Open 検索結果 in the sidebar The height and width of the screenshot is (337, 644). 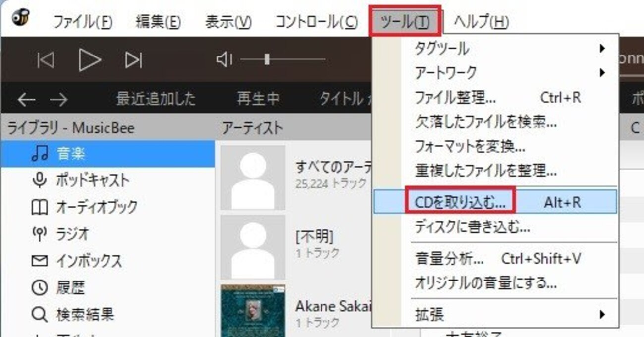pyautogui.click(x=107, y=314)
